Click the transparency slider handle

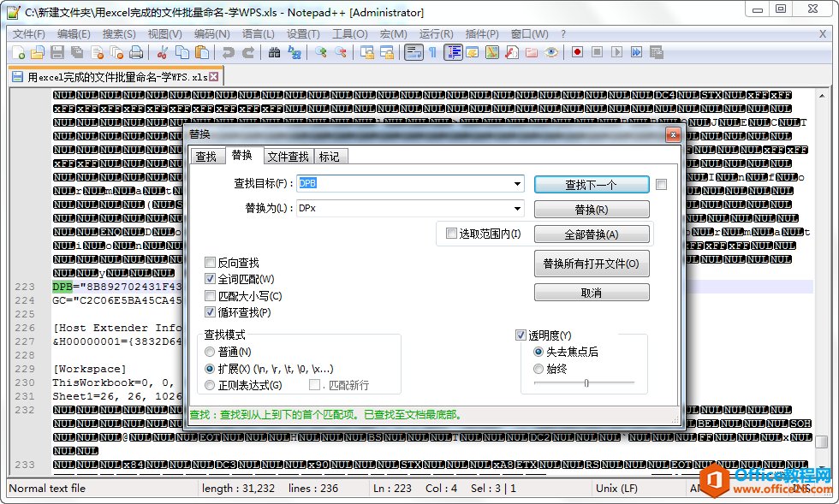586,383
